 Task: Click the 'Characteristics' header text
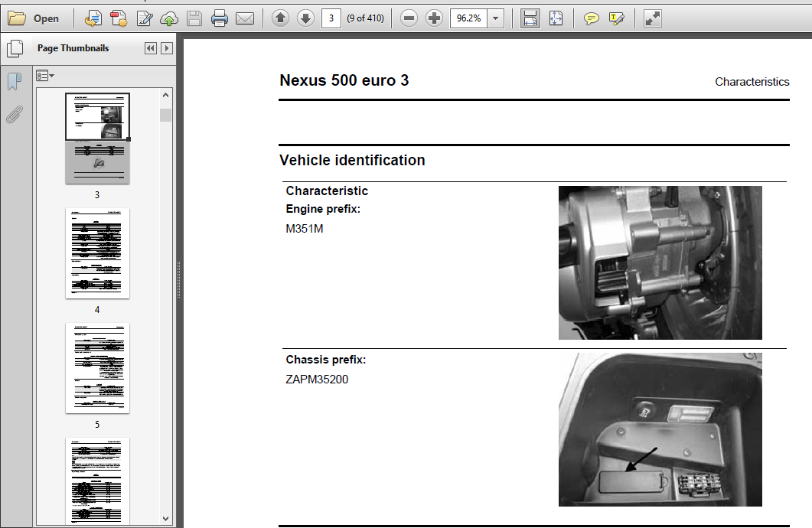pyautogui.click(x=752, y=82)
